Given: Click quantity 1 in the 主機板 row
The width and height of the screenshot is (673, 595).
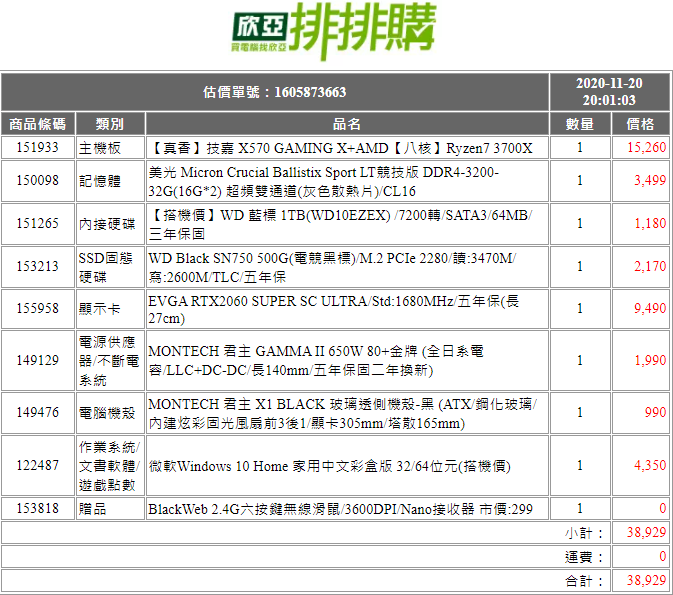Looking at the screenshot, I should [x=580, y=148].
